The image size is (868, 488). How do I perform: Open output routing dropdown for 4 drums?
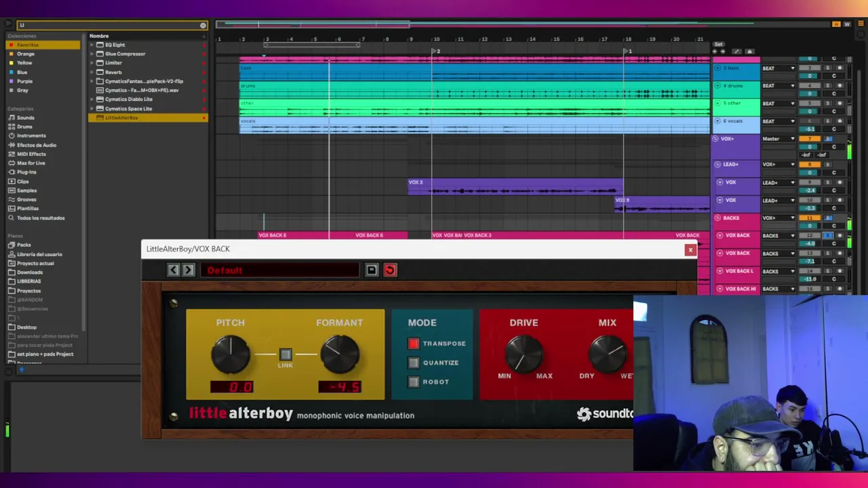pos(778,86)
